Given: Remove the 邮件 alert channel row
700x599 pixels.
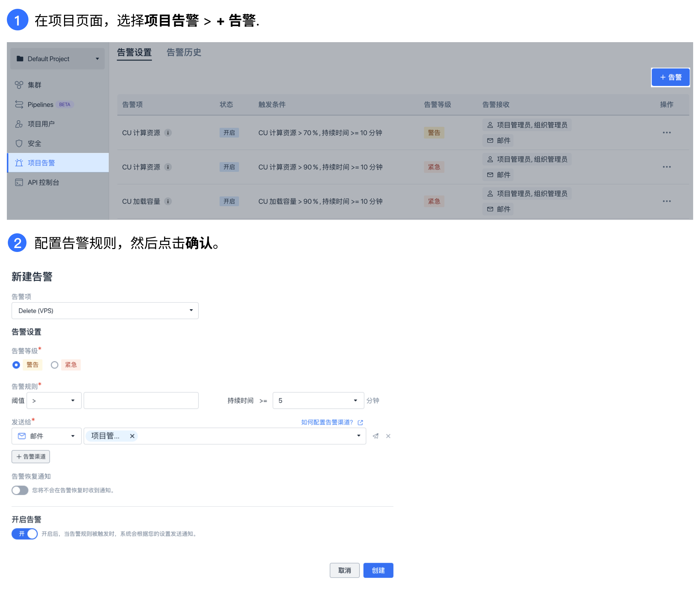Looking at the screenshot, I should 388,436.
